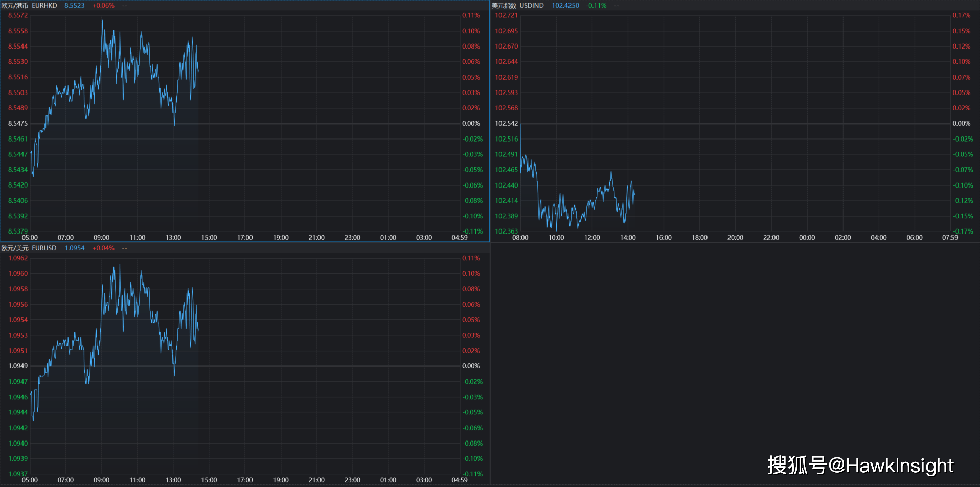Select the 美元指数 USDIND chart title
Image resolution: width=980 pixels, height=487 pixels.
tap(517, 6)
